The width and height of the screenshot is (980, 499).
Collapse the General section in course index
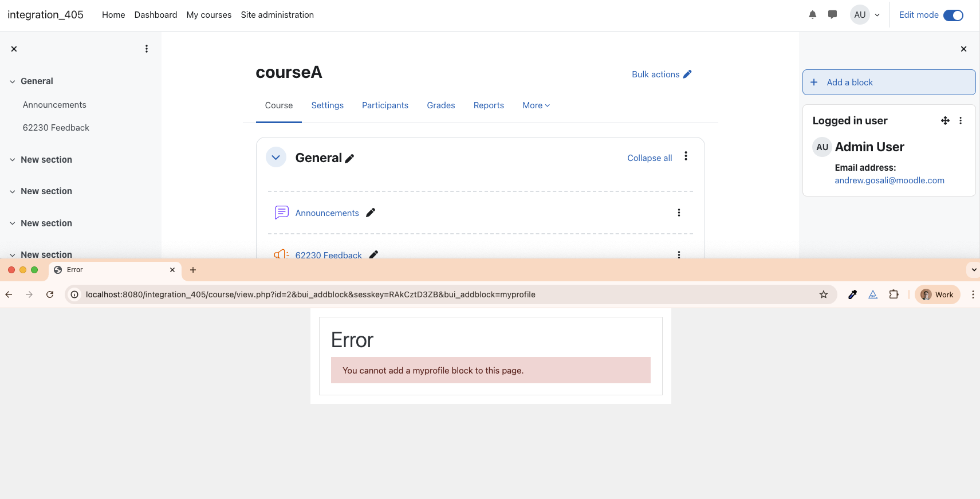coord(12,81)
